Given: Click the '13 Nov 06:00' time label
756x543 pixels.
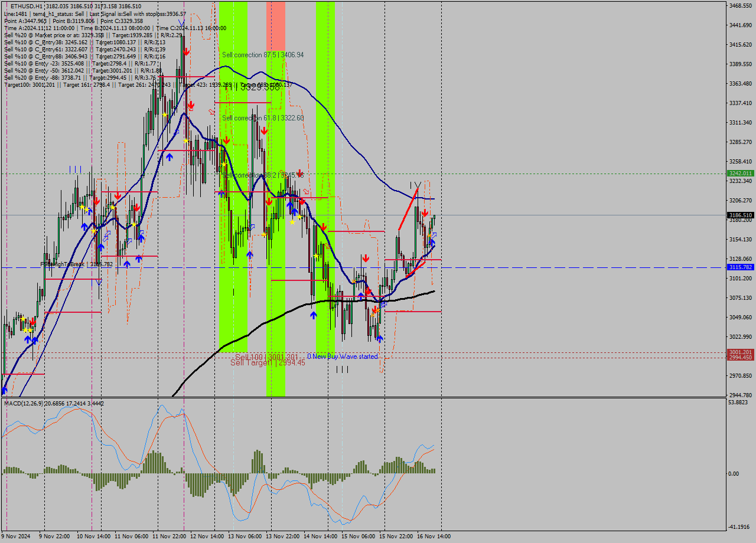Looking at the screenshot, I should [245, 537].
